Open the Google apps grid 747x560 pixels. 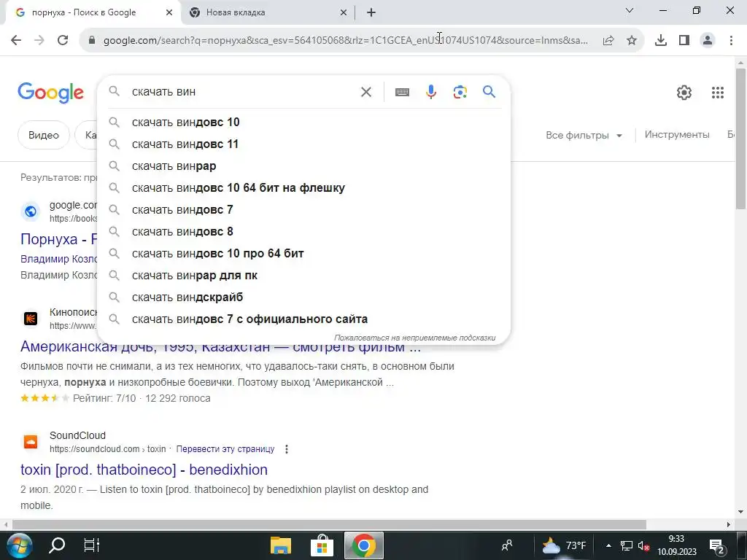pos(718,93)
